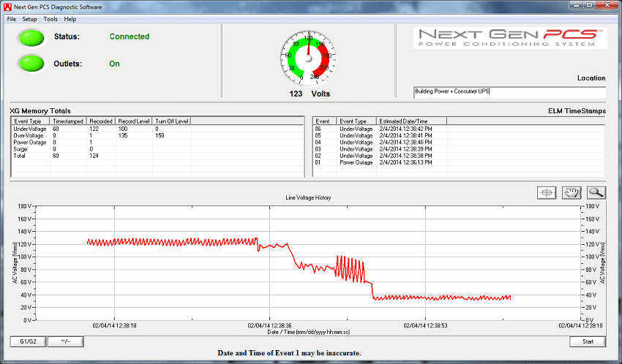622x364 pixels.
Task: Select the magnifier zoom chart tool
Action: [x=596, y=192]
